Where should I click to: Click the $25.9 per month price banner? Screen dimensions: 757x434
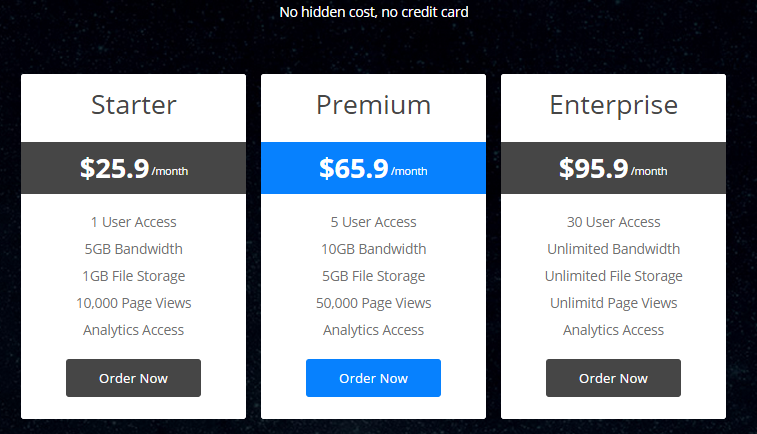(133, 168)
